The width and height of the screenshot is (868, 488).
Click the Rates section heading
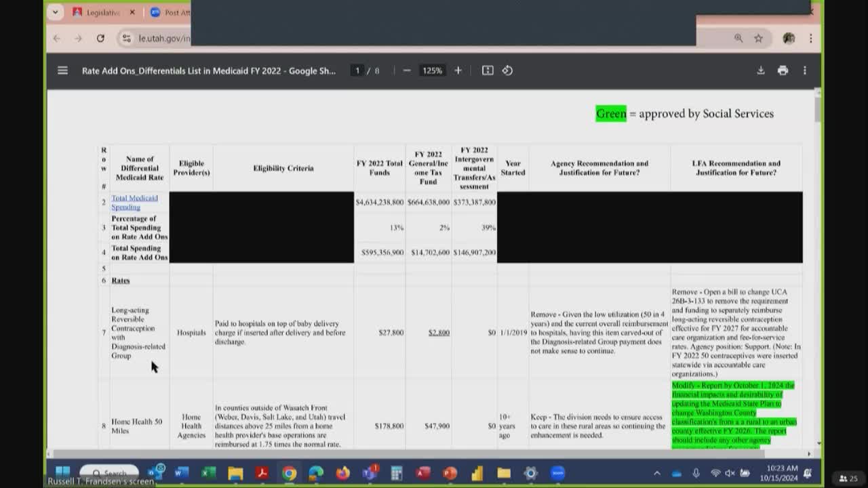[x=120, y=281]
